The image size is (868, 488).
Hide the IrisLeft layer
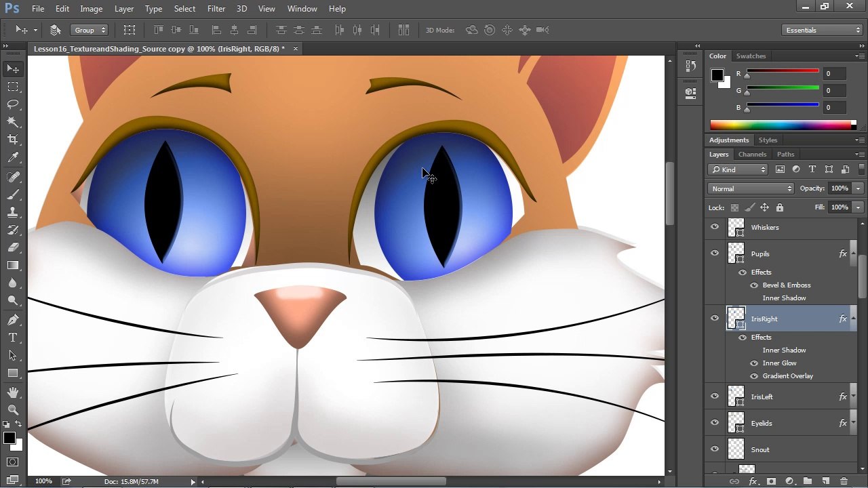[715, 396]
